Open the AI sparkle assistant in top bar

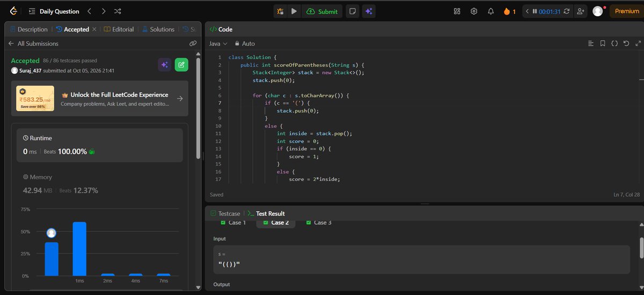pyautogui.click(x=368, y=11)
